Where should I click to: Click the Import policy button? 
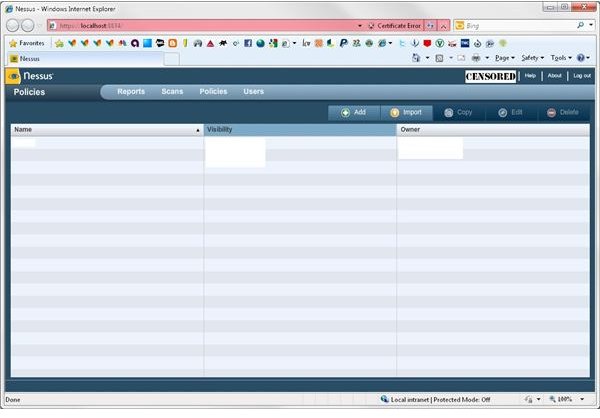tap(406, 113)
